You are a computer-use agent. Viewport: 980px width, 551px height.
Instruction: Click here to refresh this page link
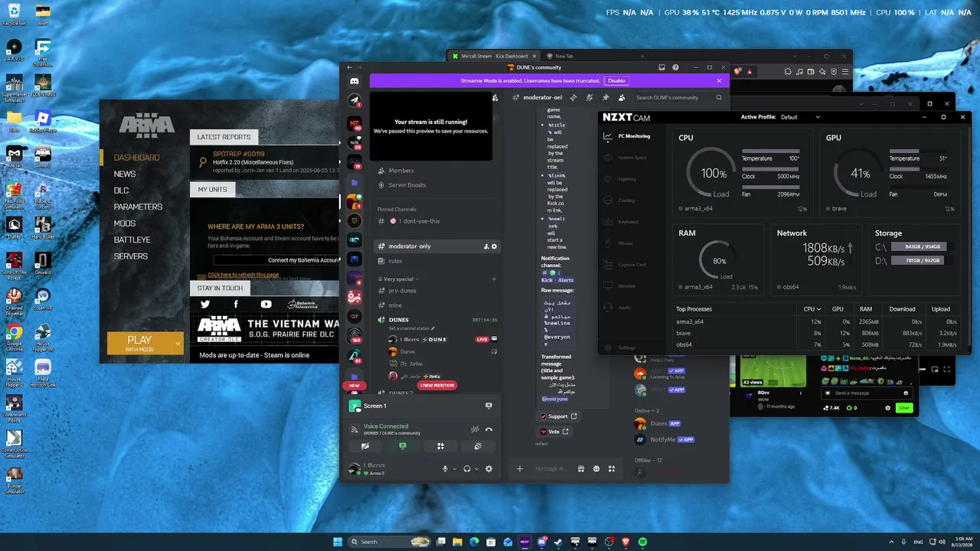(243, 275)
